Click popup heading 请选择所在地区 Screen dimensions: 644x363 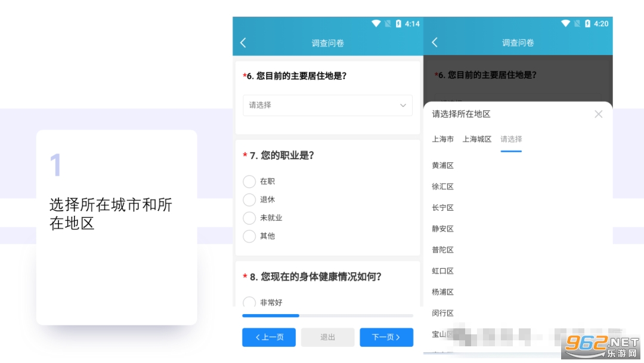click(x=461, y=114)
